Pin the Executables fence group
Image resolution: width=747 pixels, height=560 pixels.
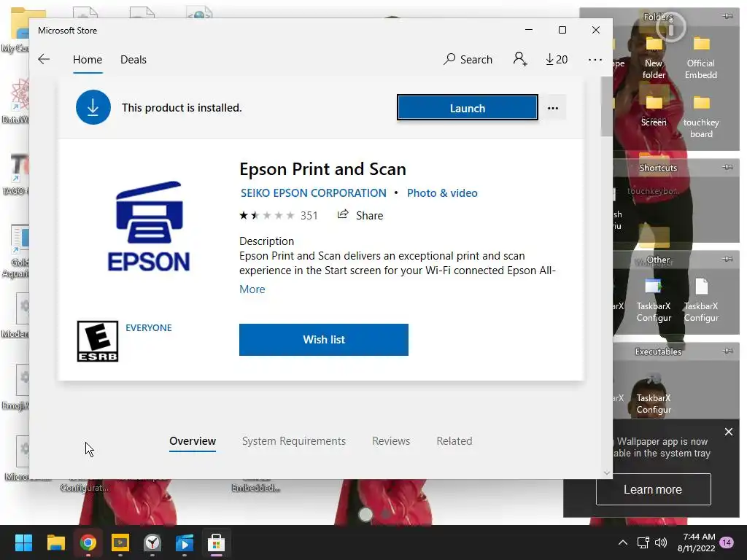coord(727,351)
